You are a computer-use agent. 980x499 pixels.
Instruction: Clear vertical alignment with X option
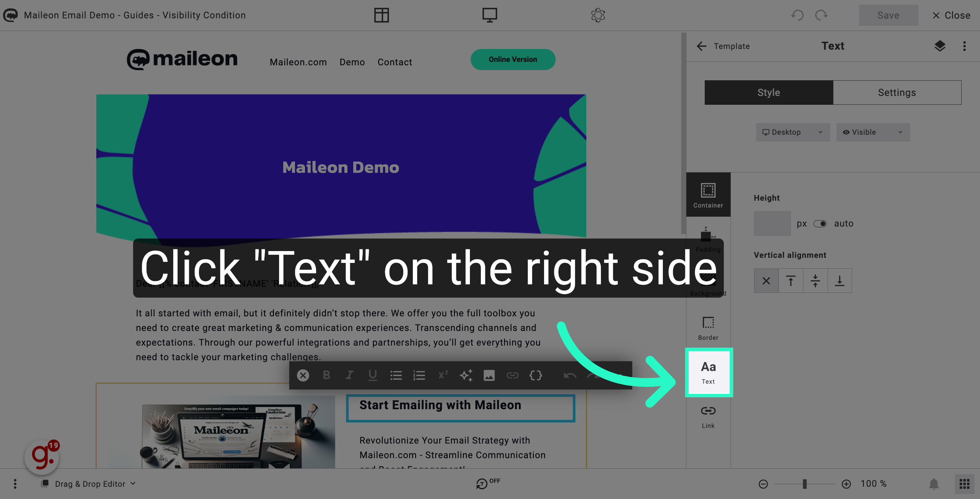[766, 281]
